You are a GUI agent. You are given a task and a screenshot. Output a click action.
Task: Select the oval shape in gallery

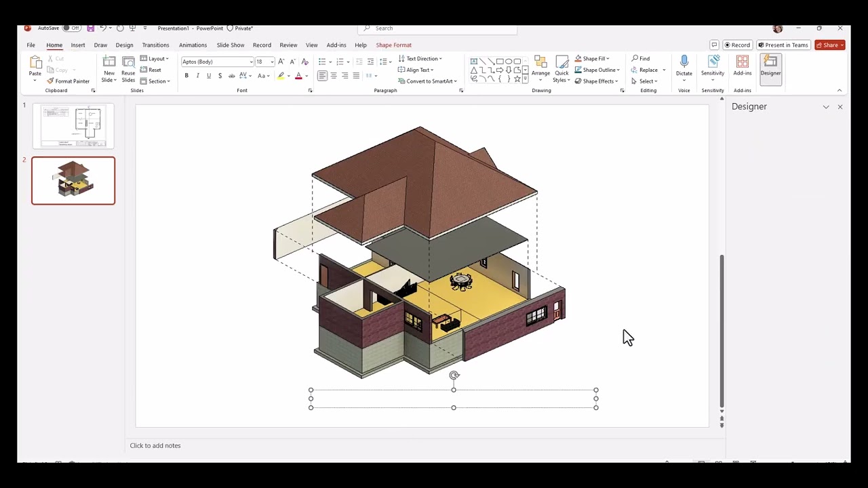pos(509,61)
